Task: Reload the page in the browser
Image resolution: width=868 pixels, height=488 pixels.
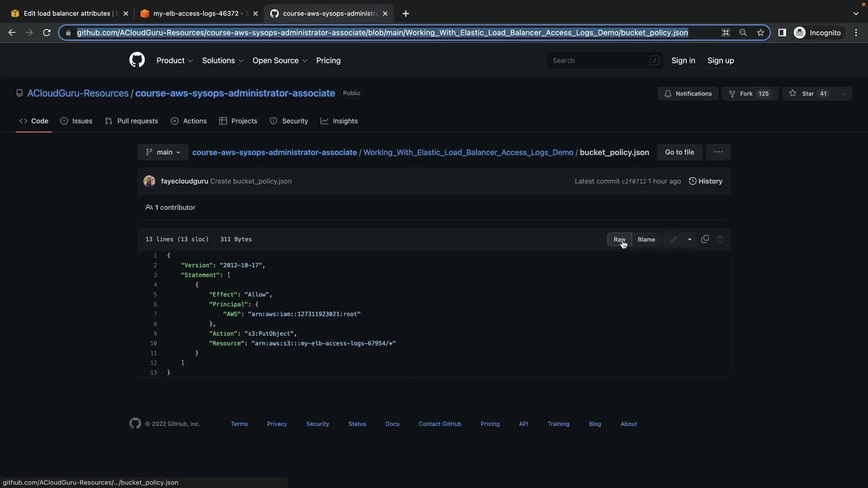Action: [47, 33]
